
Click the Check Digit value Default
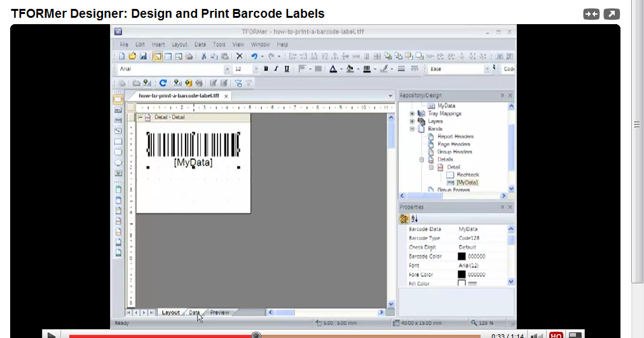[467, 247]
